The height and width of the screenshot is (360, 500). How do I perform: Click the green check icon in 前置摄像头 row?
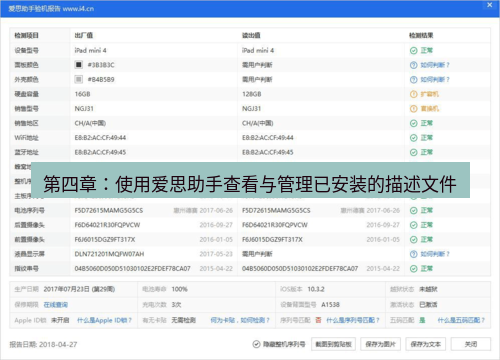pos(413,239)
